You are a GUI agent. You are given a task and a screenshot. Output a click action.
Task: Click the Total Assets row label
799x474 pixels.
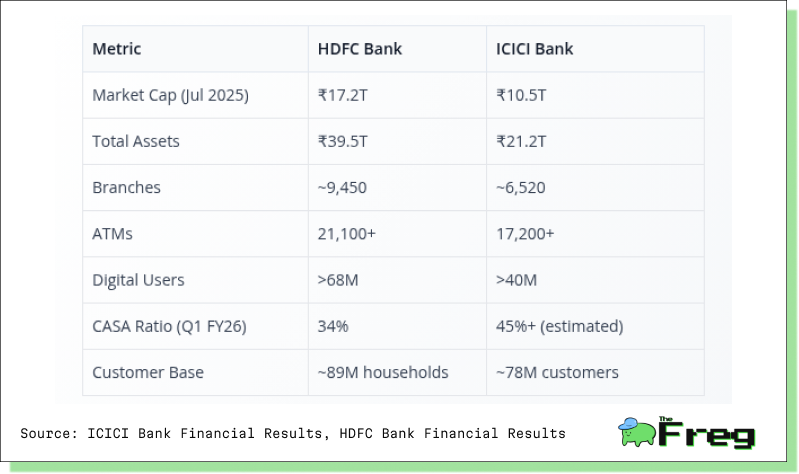136,141
